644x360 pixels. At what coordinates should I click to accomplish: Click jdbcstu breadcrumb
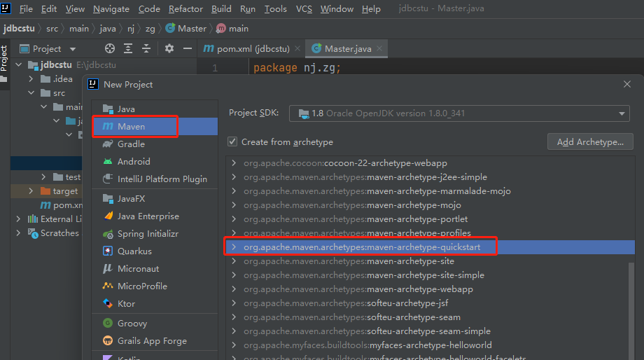19,28
